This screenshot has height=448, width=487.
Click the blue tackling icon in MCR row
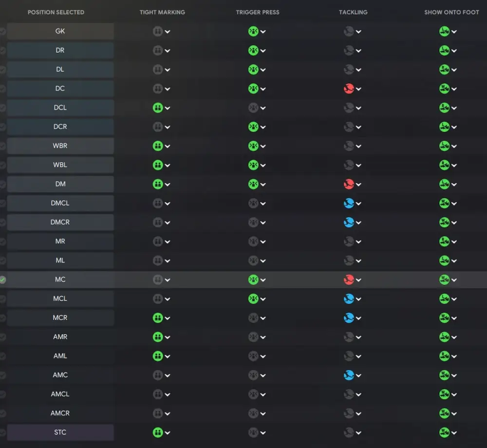[349, 317]
